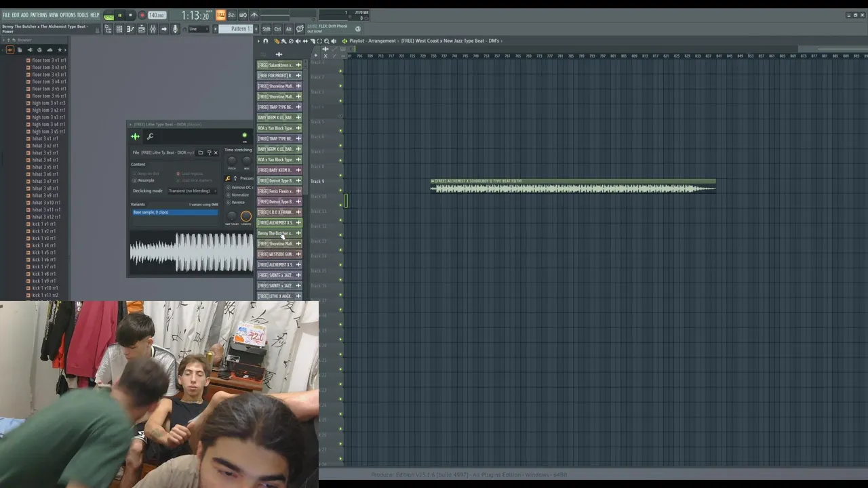The width and height of the screenshot is (868, 488).
Task: Select the playlist slip tool
Action: point(305,41)
